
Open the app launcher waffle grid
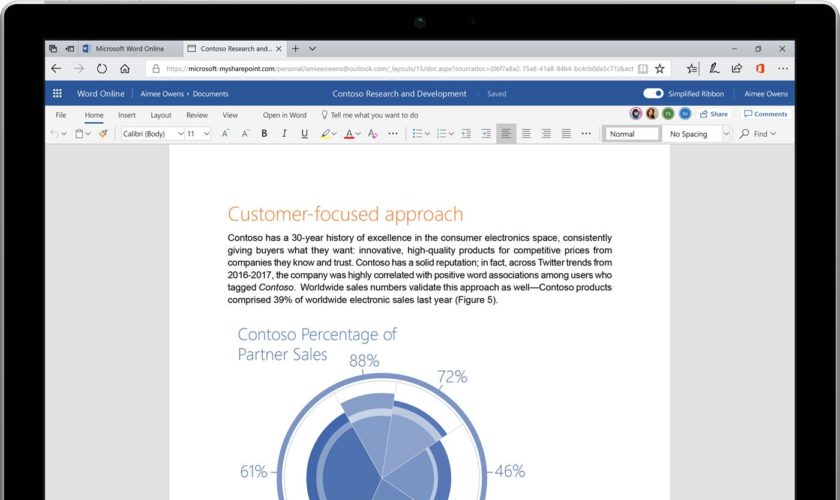click(x=57, y=93)
